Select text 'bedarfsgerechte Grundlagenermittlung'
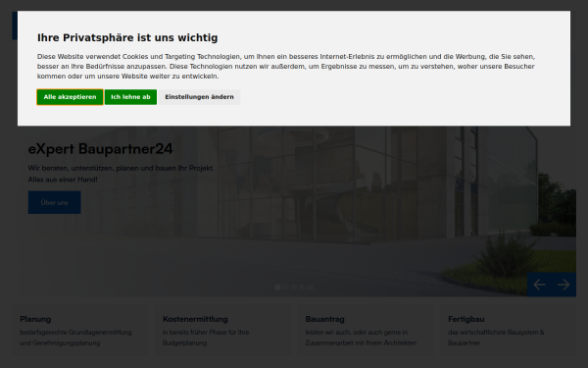Image resolution: width=588 pixels, height=368 pixels. point(75,333)
